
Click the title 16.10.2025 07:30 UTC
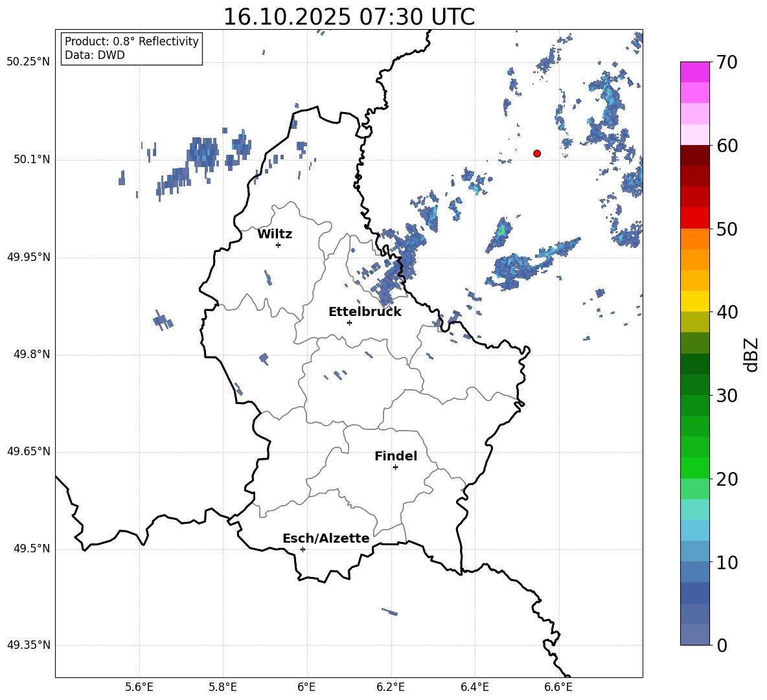pos(349,17)
